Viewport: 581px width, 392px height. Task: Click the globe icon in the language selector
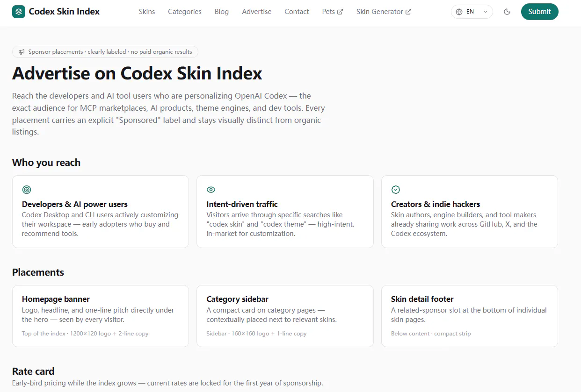pyautogui.click(x=459, y=12)
